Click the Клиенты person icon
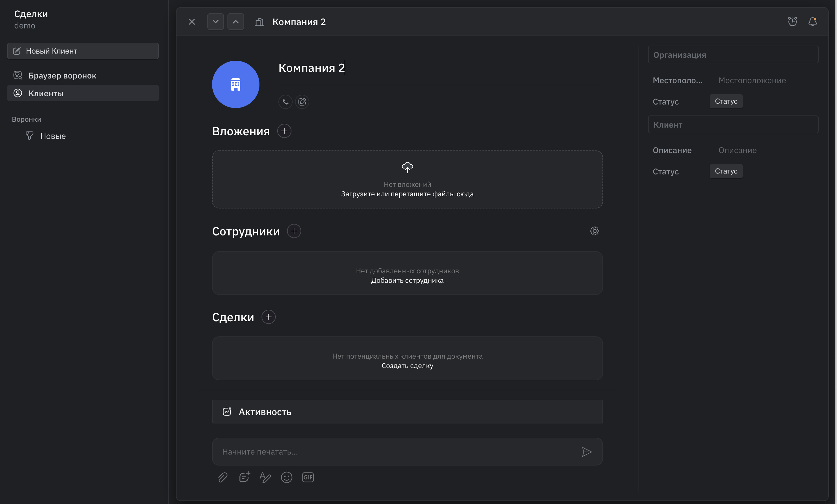 click(18, 93)
